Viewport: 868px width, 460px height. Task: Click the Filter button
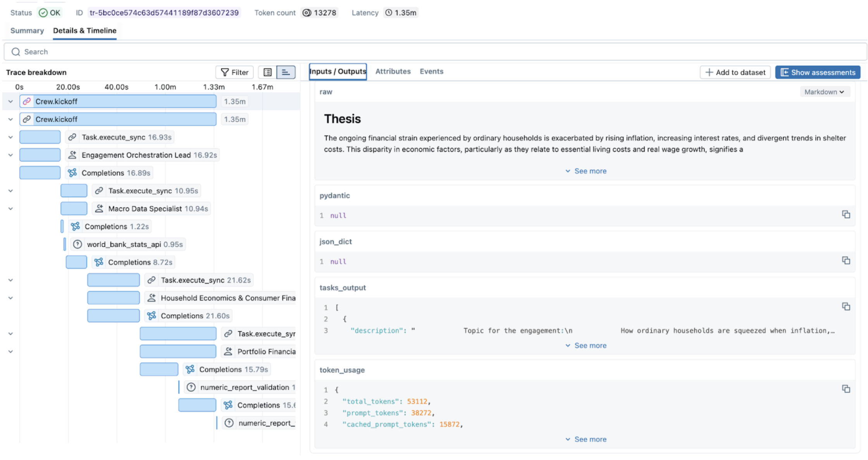coord(234,72)
